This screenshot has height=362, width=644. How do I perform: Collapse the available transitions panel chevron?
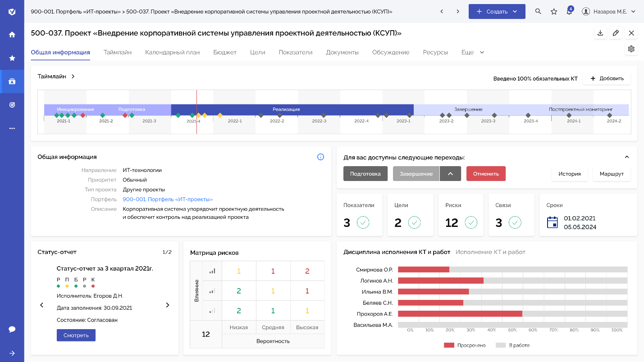click(x=626, y=157)
